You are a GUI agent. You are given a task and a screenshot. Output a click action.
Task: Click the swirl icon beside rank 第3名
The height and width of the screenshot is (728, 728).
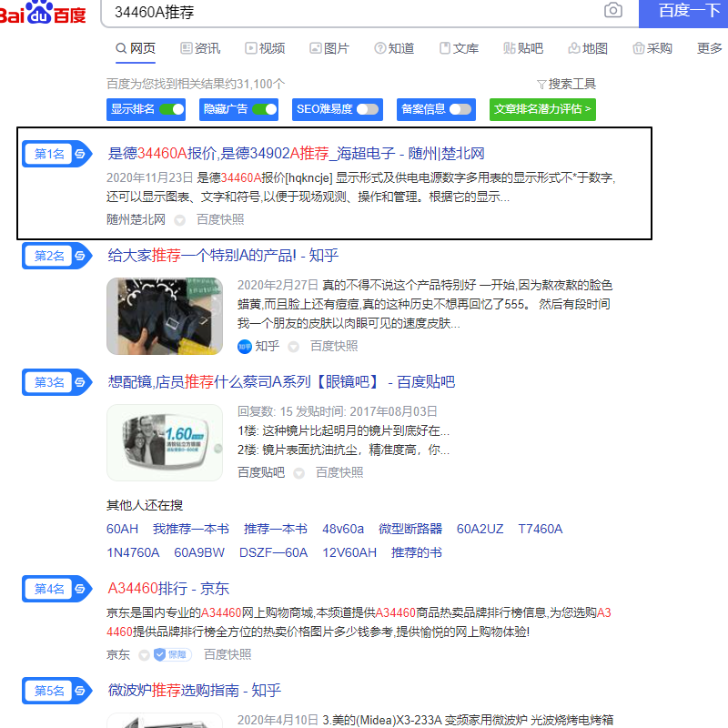point(80,382)
